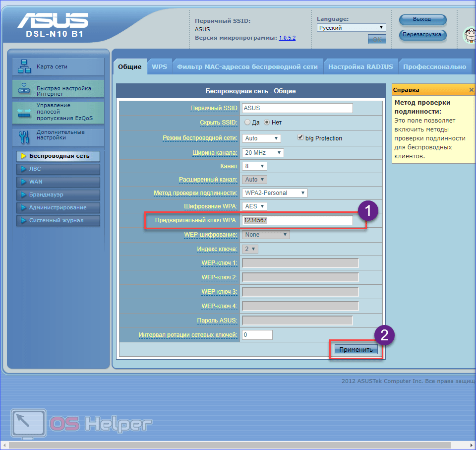Select Нет for hide SSID
Viewport: 476px width, 450px height.
coord(266,122)
